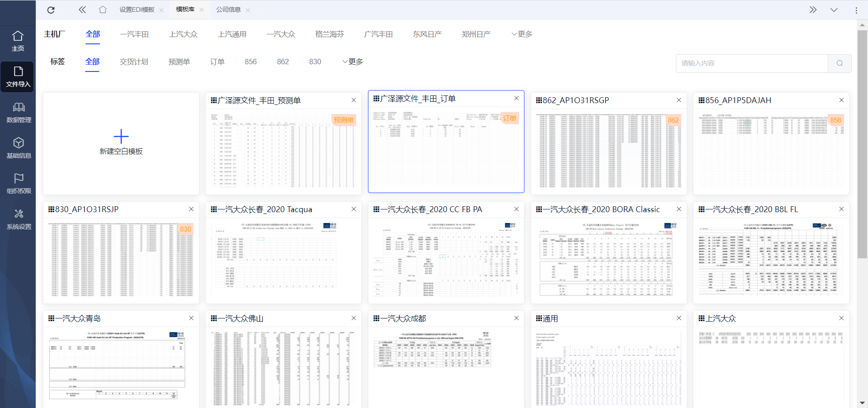Open 组织权限 sidebar section
The height and width of the screenshot is (408, 868).
[x=19, y=183]
